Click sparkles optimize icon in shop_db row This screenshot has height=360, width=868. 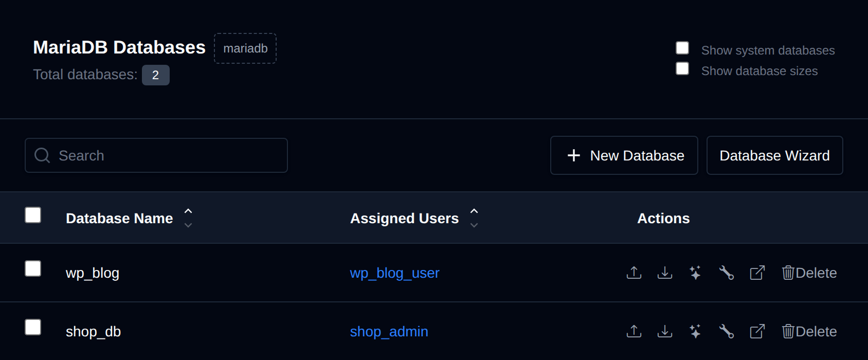click(695, 331)
